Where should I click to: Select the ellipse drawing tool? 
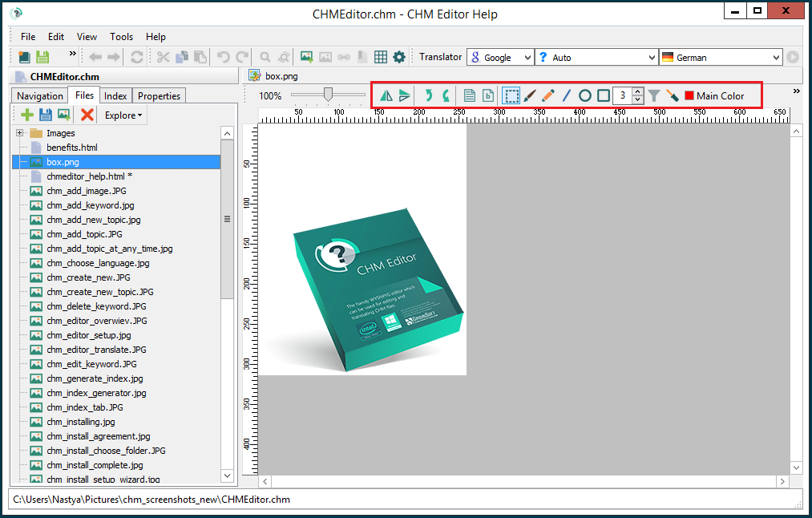click(584, 95)
